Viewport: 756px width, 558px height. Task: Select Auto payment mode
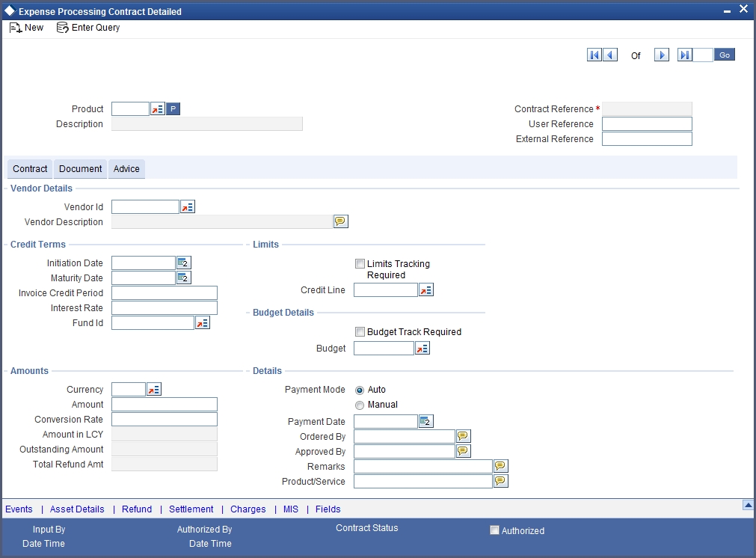point(360,390)
